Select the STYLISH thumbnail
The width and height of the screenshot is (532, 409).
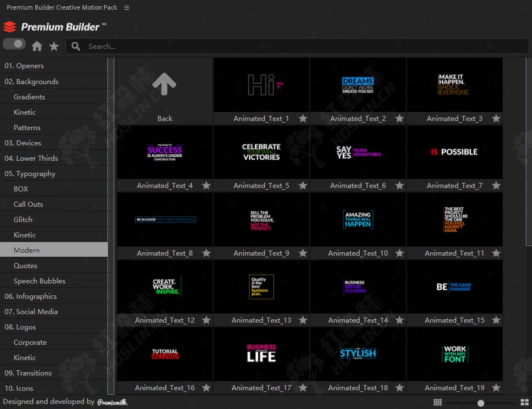358,354
